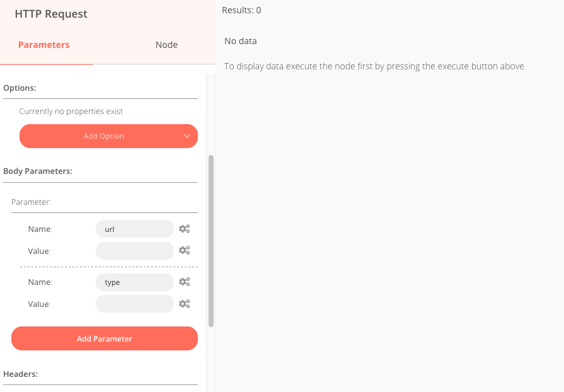
Task: Open gear options for type Value field
Action: [185, 304]
